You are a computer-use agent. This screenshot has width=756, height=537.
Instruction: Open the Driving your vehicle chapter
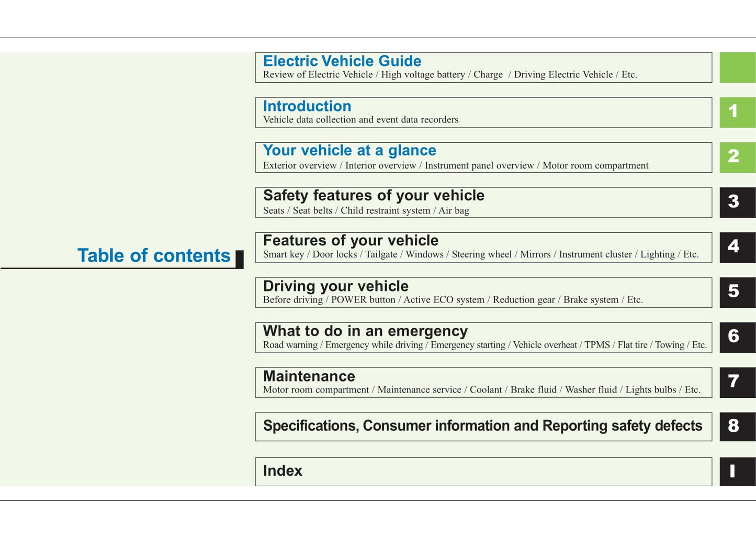point(335,286)
